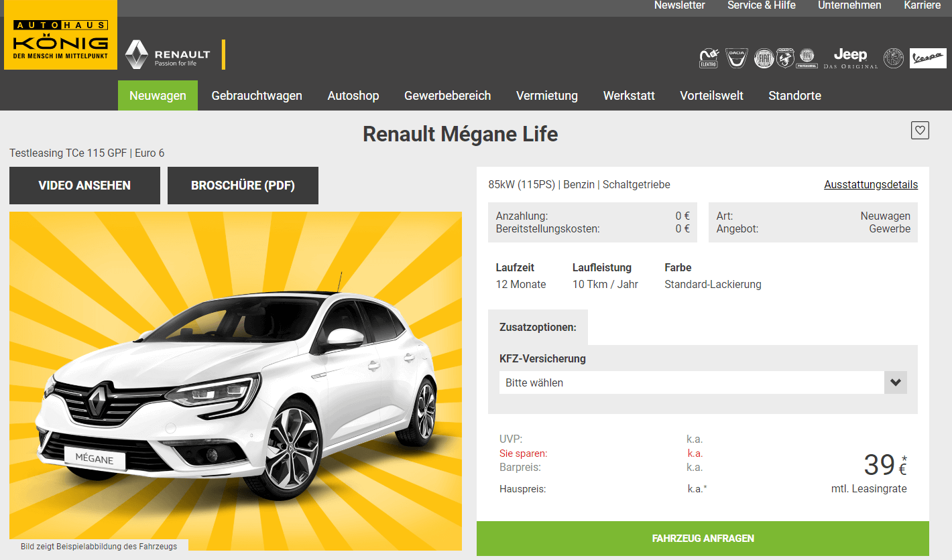
Task: Click the 'UVP:' label
Action: [x=511, y=439]
